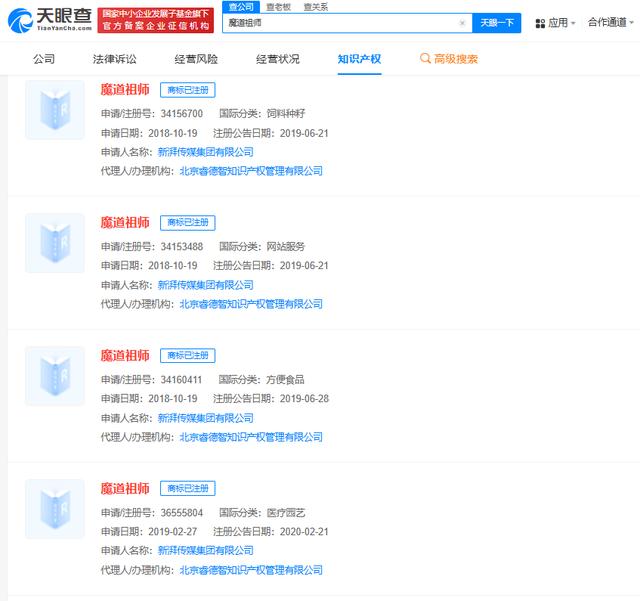Click 新湃传媒集团有限公司 applicant link in the first result
The height and width of the screenshot is (601, 640).
(205, 152)
